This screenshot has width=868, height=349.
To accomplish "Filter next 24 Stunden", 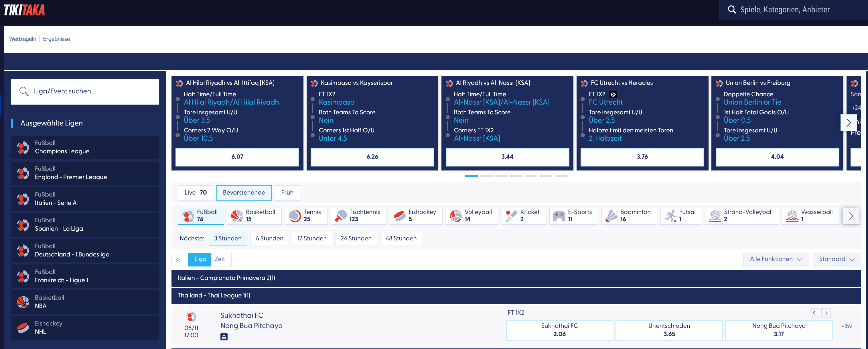I will tap(356, 238).
